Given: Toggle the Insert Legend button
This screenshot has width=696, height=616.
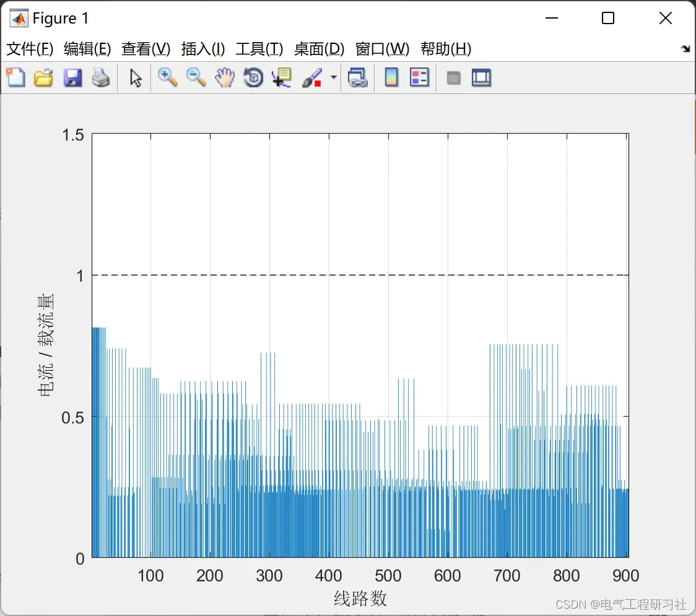Looking at the screenshot, I should (x=419, y=77).
